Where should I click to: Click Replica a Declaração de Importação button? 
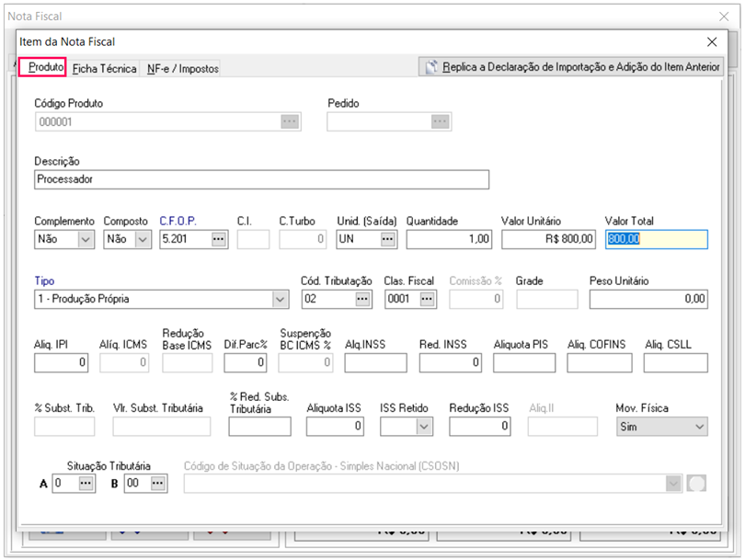(x=571, y=67)
